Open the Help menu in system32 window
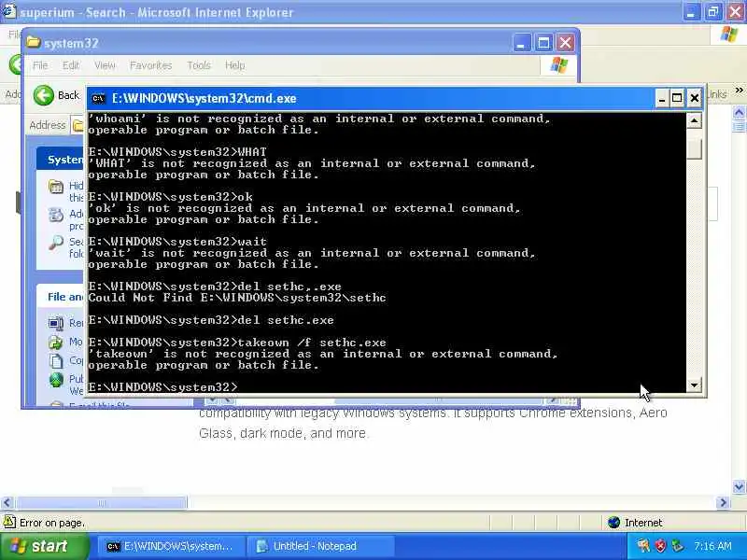The height and width of the screenshot is (560, 747). tap(235, 65)
